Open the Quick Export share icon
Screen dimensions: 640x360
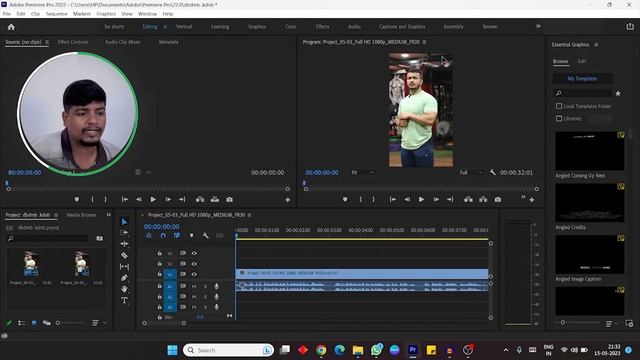[x=630, y=26]
